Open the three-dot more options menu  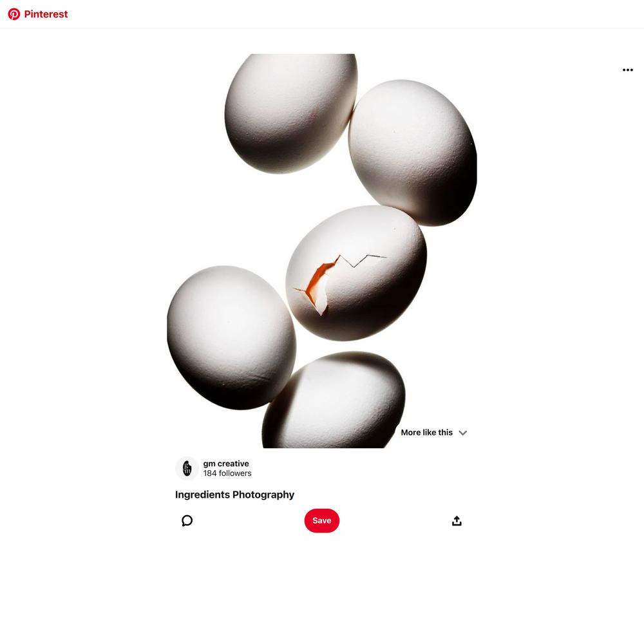pos(627,70)
